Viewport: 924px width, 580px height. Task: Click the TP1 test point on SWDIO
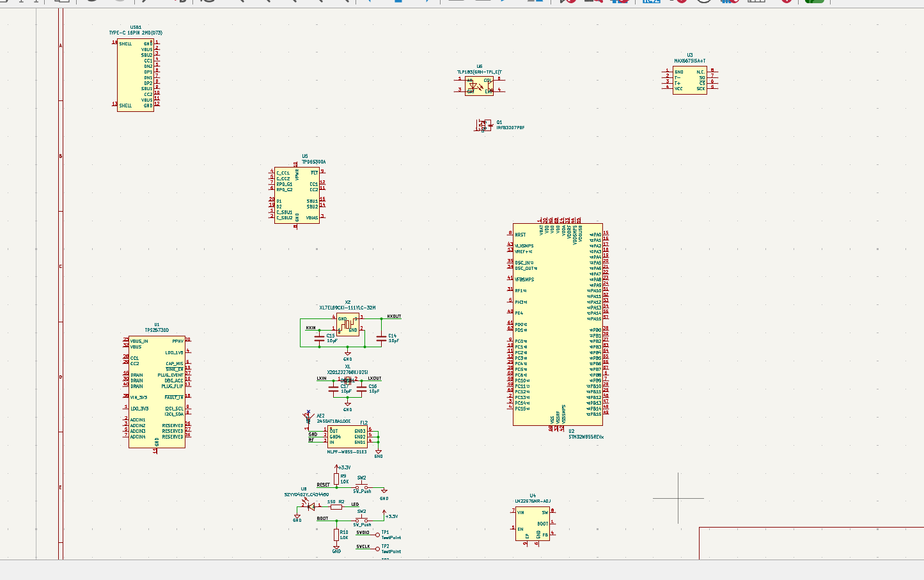tap(378, 535)
